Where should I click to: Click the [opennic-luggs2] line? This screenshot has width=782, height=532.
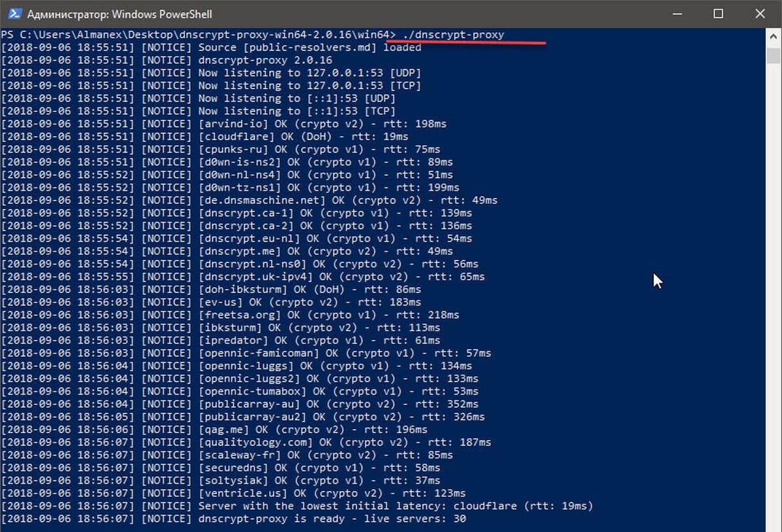pyautogui.click(x=240, y=378)
